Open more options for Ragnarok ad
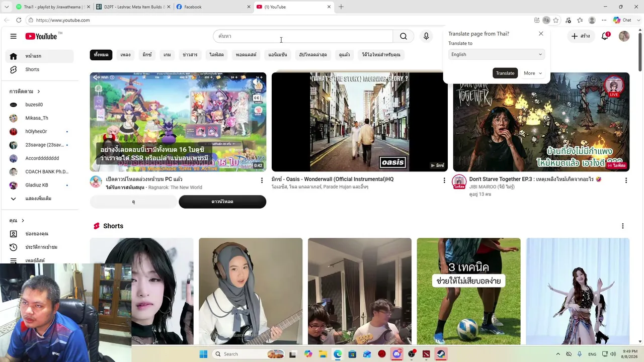The width and height of the screenshot is (644, 362). (262, 180)
